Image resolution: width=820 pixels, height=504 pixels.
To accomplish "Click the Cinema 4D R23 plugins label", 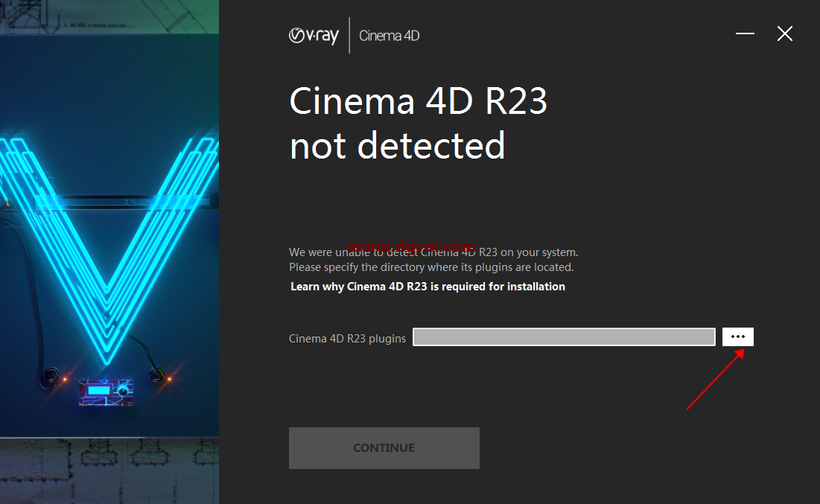I will [x=347, y=338].
